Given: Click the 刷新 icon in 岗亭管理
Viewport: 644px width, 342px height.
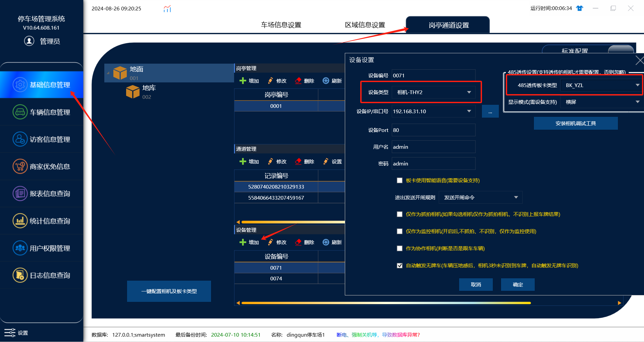Looking at the screenshot, I should [x=326, y=81].
